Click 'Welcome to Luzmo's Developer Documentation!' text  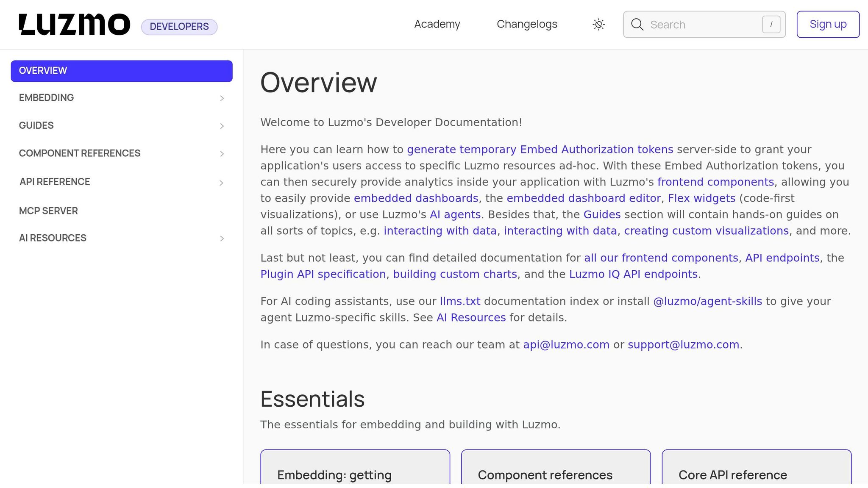391,122
